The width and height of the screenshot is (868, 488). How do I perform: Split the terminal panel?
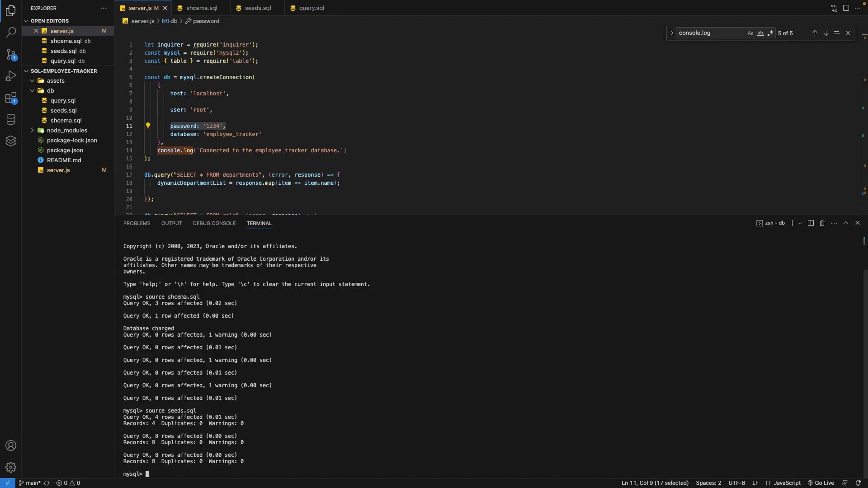811,223
